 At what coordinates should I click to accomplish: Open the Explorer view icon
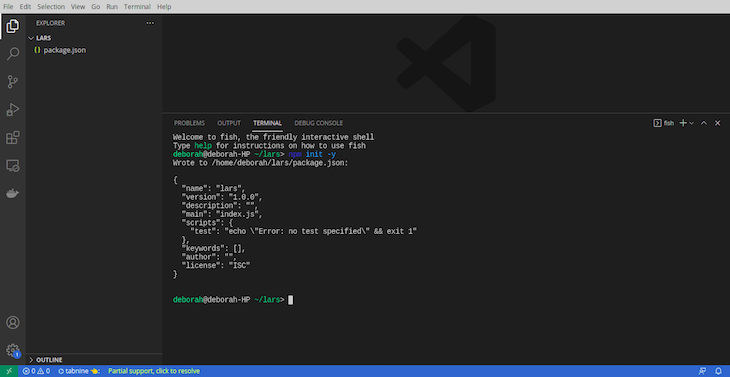click(x=13, y=26)
